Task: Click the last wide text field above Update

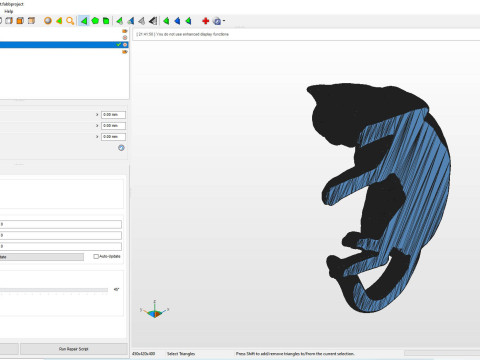Action: pyautogui.click(x=61, y=246)
